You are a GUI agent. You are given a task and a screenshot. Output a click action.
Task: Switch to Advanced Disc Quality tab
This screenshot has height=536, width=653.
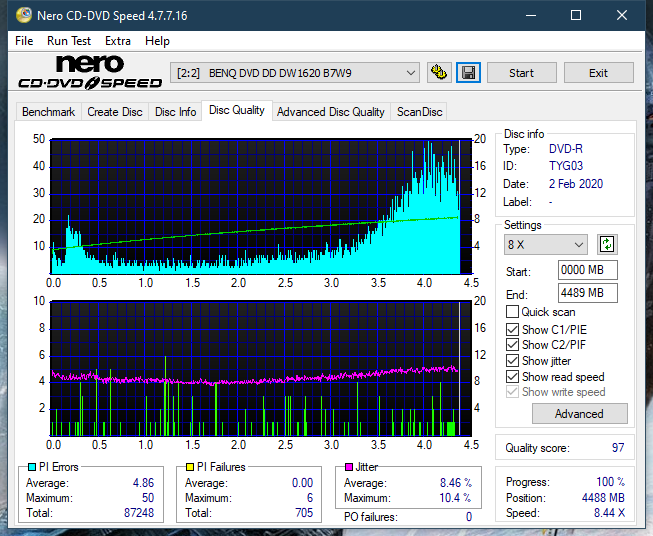331,112
